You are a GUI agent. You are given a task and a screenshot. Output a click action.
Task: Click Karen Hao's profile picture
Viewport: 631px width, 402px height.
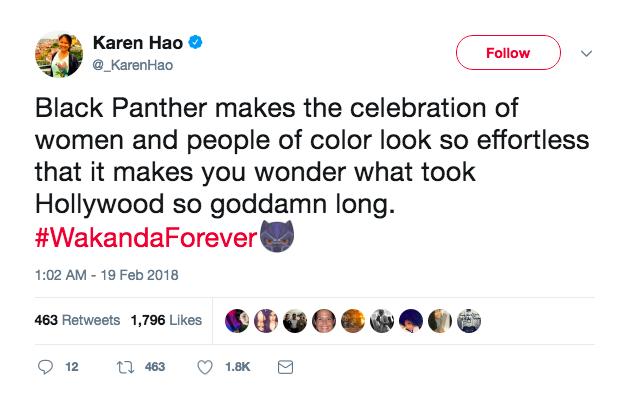[58, 53]
